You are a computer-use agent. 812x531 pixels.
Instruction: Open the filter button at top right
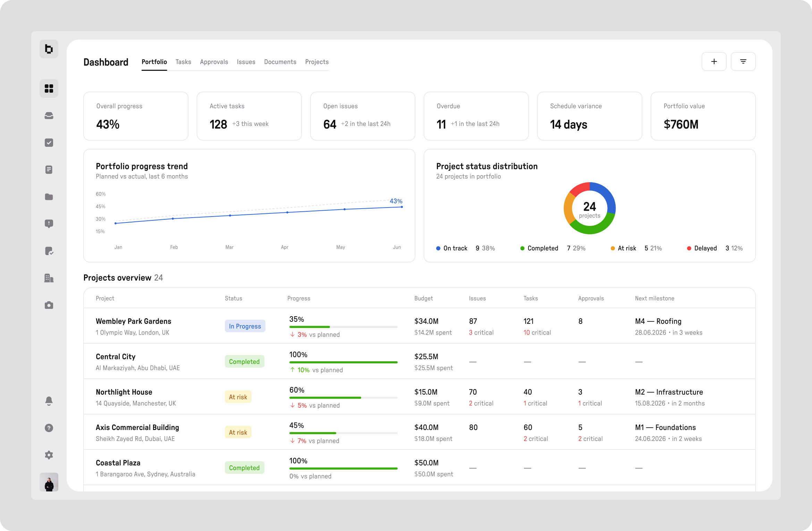(x=743, y=61)
